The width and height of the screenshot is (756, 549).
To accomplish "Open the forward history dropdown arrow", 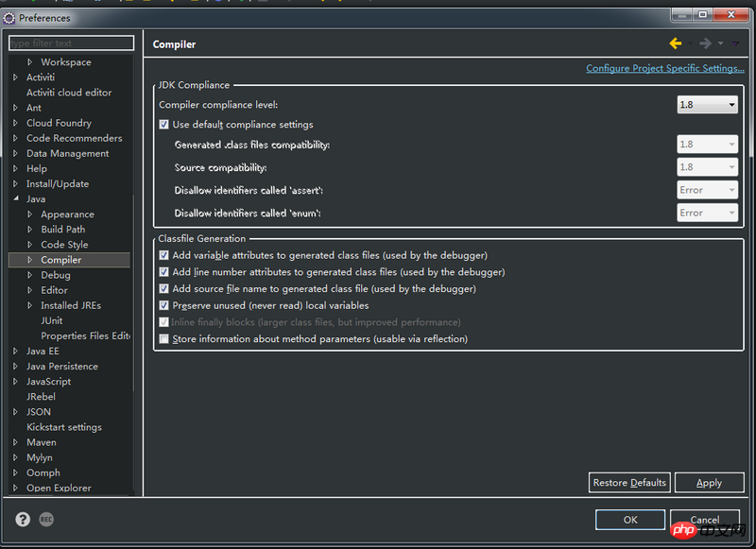I will tap(720, 43).
